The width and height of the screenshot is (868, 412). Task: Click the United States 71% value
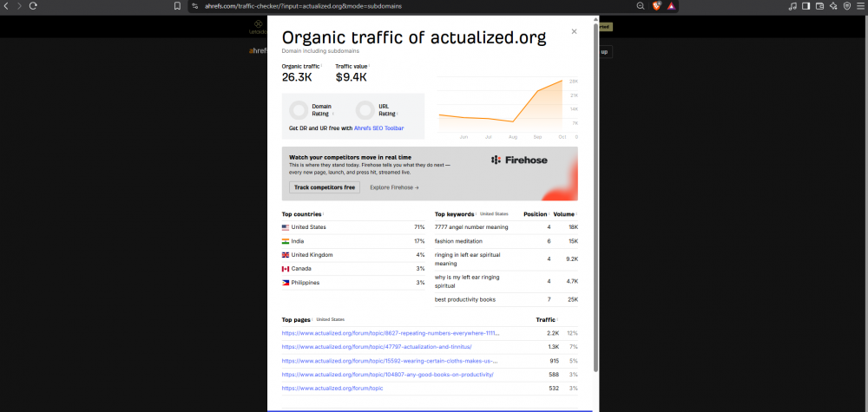tap(419, 227)
